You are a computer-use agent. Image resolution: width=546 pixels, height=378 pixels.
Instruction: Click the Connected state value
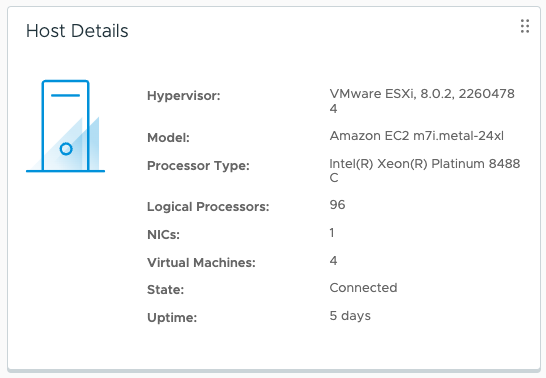point(363,288)
